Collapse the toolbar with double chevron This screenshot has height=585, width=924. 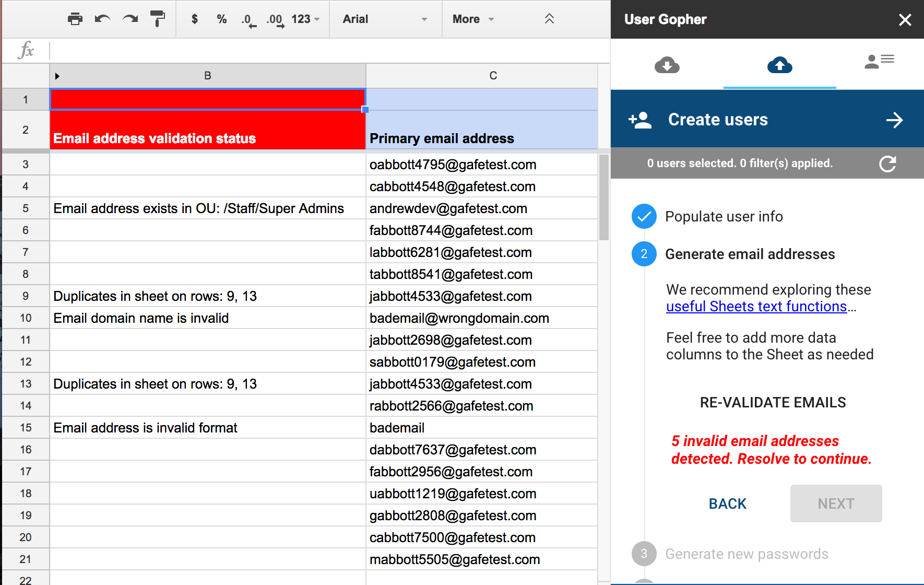click(549, 19)
